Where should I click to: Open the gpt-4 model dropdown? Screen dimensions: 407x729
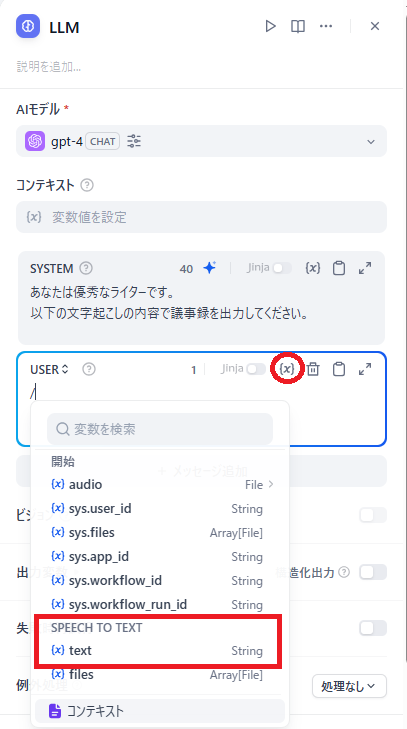point(201,141)
